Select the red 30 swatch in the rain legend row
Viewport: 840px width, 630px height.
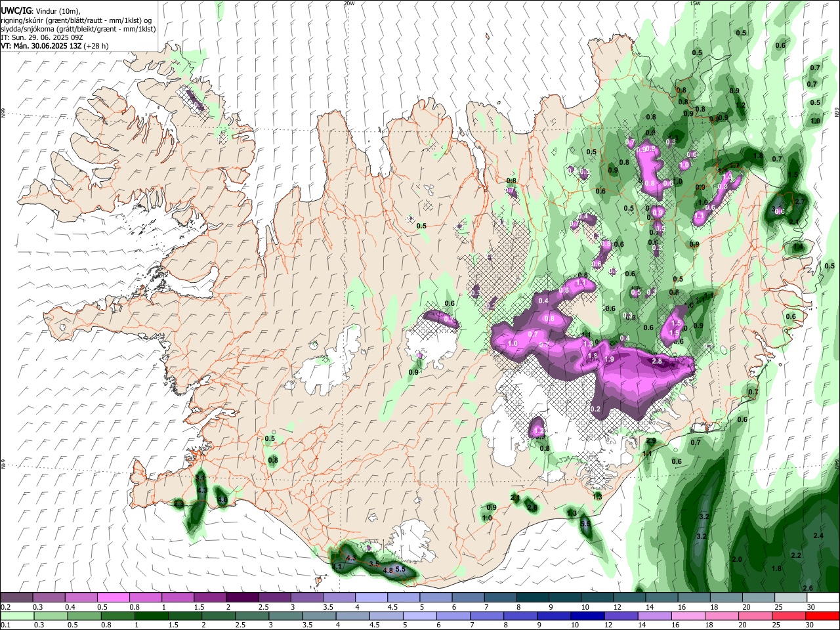point(823,616)
